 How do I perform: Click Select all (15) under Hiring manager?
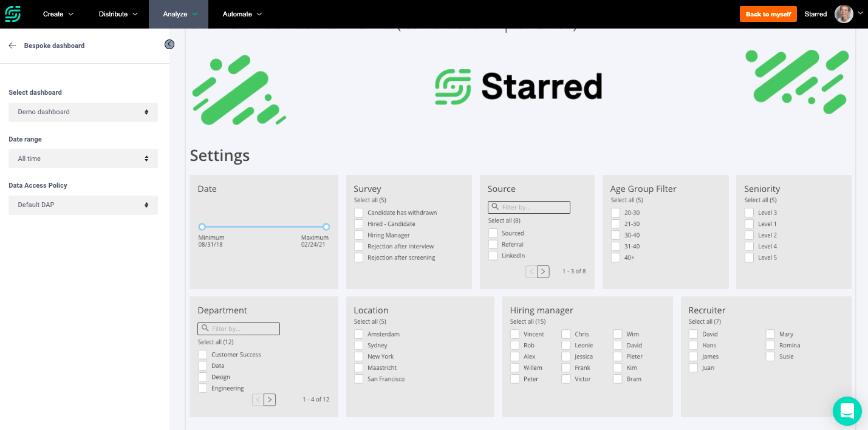[x=528, y=322]
